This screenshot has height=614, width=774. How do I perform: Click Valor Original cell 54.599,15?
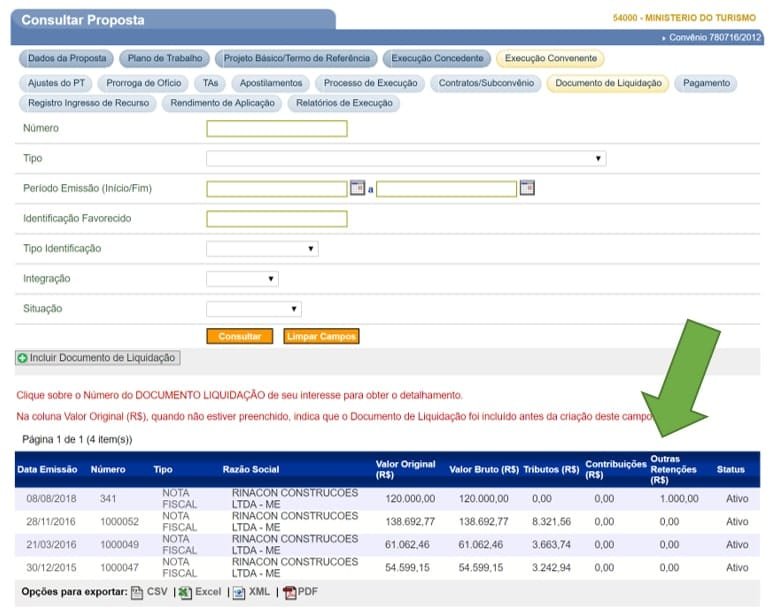click(x=407, y=568)
